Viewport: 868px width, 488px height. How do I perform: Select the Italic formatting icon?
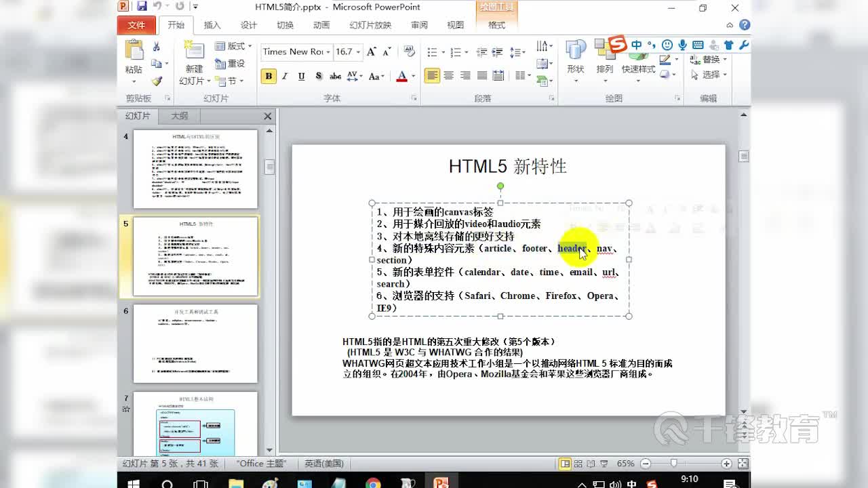click(x=285, y=77)
